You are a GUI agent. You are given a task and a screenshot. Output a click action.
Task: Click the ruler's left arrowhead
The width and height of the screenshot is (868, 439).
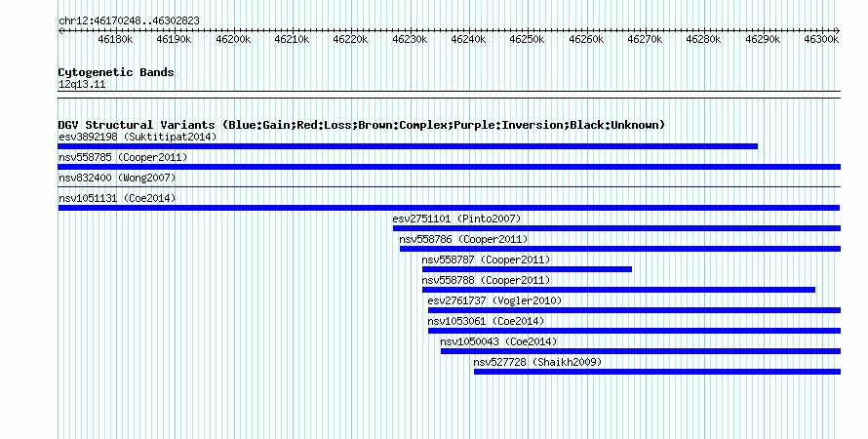click(x=60, y=30)
